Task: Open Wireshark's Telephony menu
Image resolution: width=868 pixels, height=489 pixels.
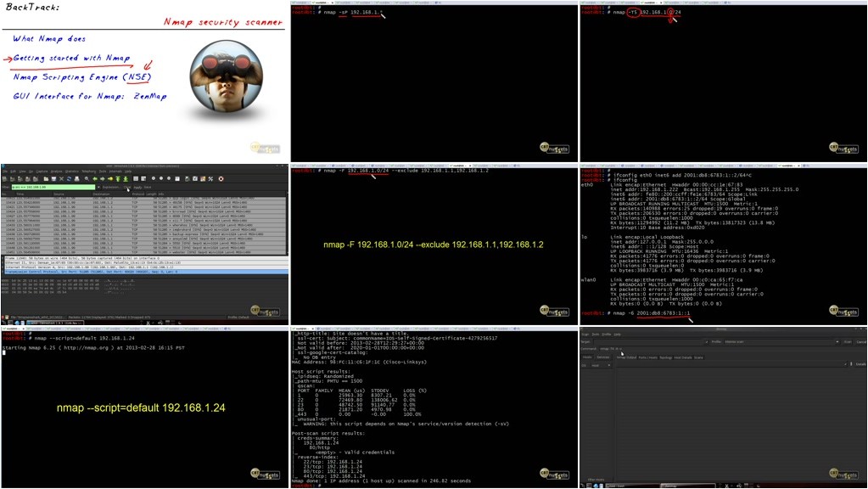Action: (89, 171)
